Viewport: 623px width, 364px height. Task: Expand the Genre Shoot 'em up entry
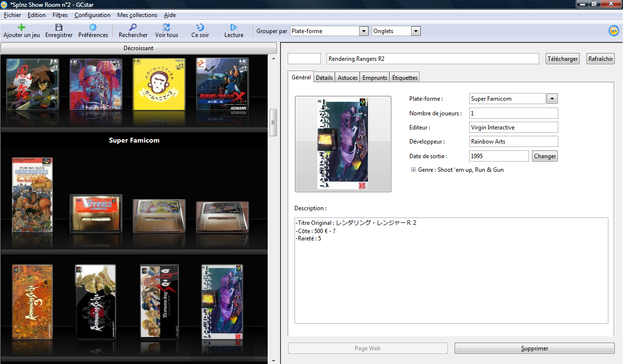tap(413, 170)
